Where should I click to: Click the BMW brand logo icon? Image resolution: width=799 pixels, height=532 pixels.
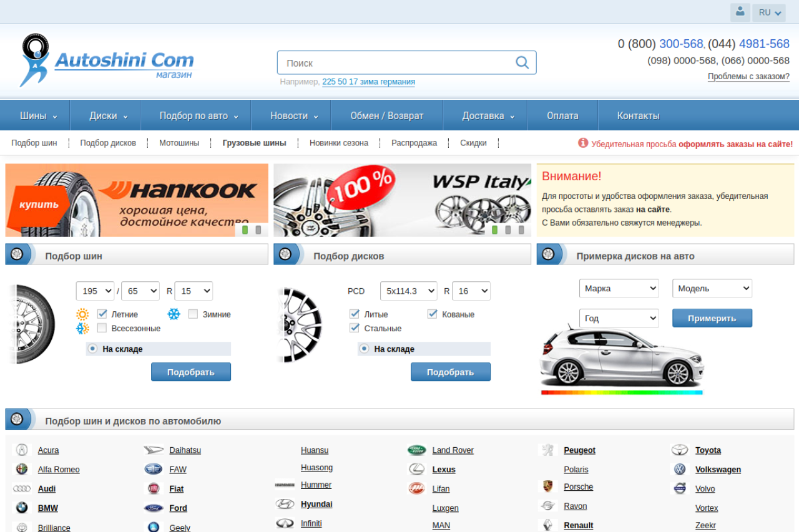(22, 508)
